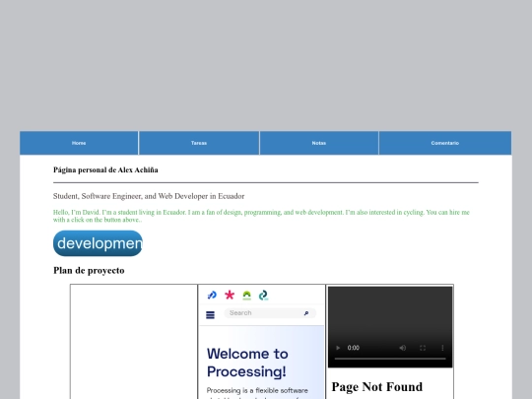Click the 0:00 video time label
Viewport: 532px width, 399px height.
pos(354,348)
